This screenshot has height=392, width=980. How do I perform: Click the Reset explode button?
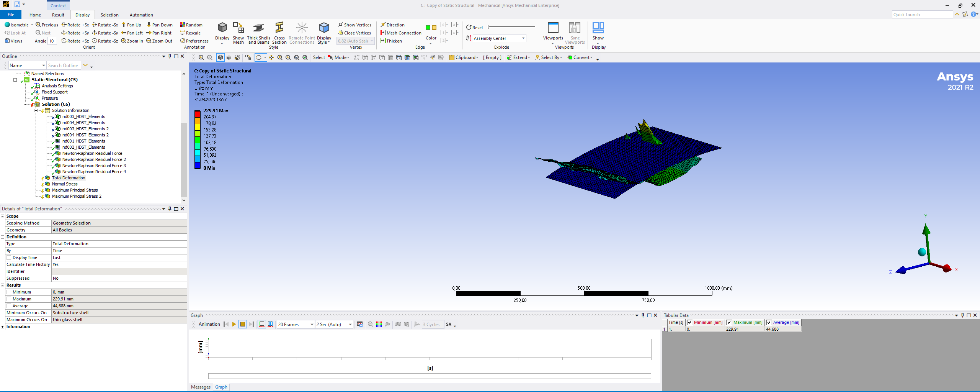475,28
